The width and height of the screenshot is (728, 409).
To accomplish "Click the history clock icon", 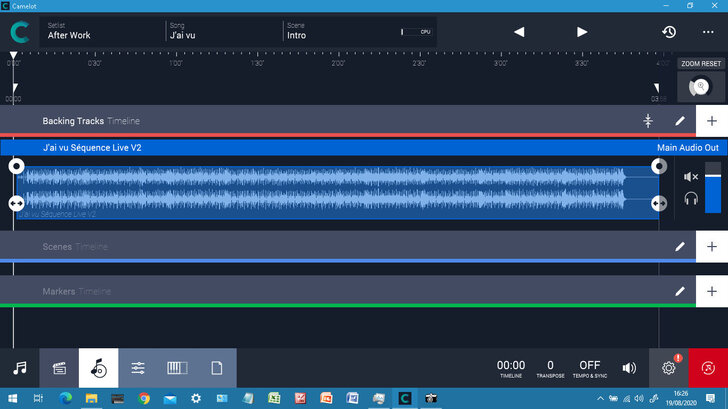I will pos(669,32).
